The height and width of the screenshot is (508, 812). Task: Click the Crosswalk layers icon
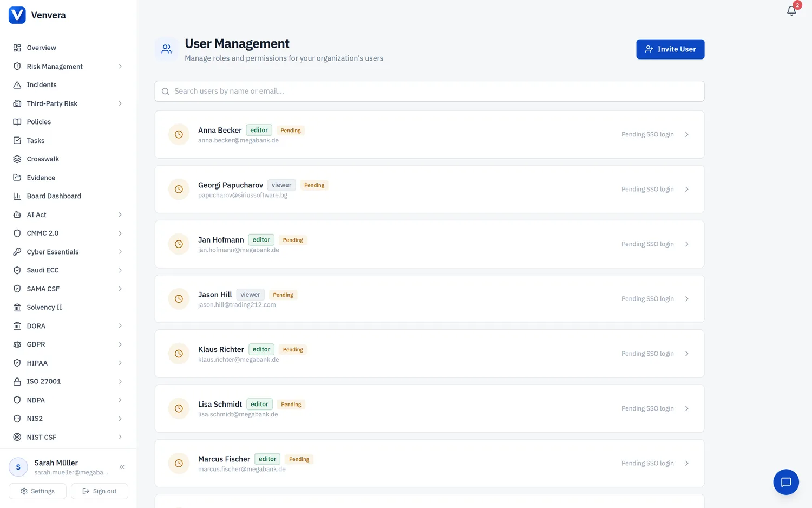(17, 159)
